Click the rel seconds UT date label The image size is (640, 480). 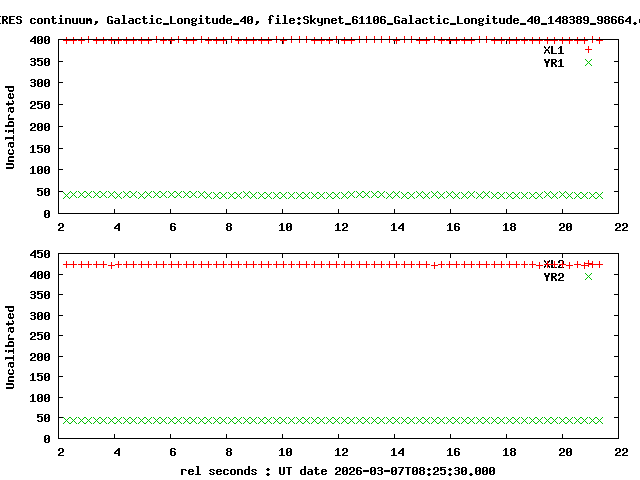click(x=338, y=471)
